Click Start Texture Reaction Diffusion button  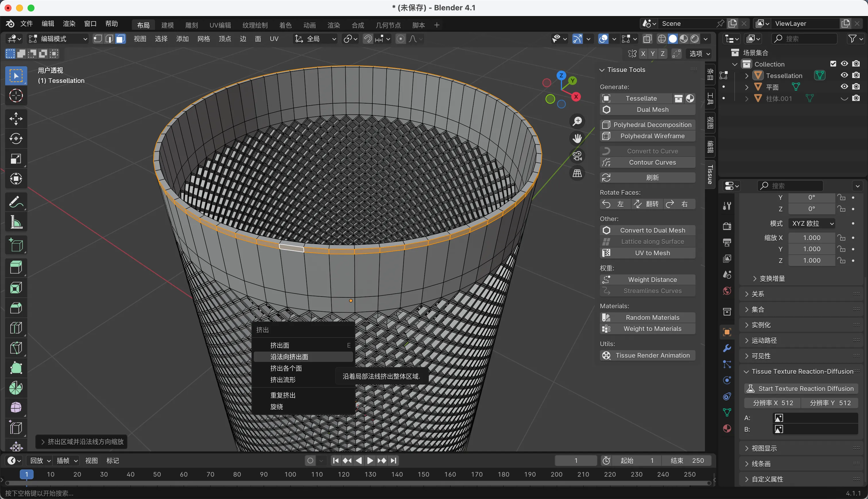pos(801,389)
